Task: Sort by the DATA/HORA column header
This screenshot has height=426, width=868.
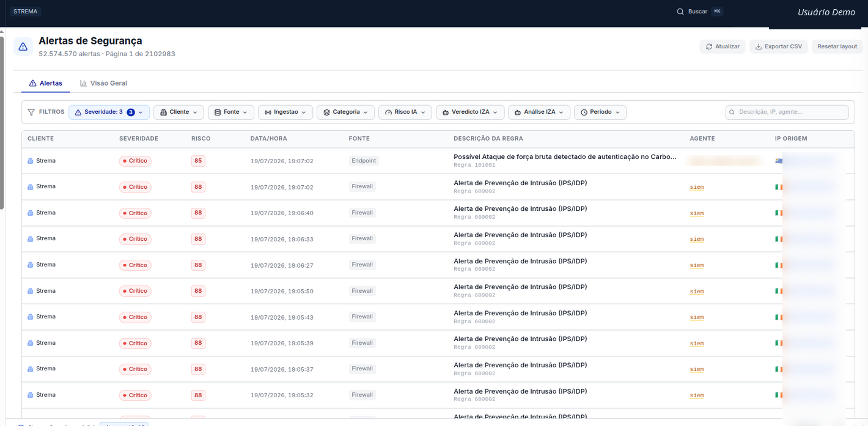Action: point(269,139)
